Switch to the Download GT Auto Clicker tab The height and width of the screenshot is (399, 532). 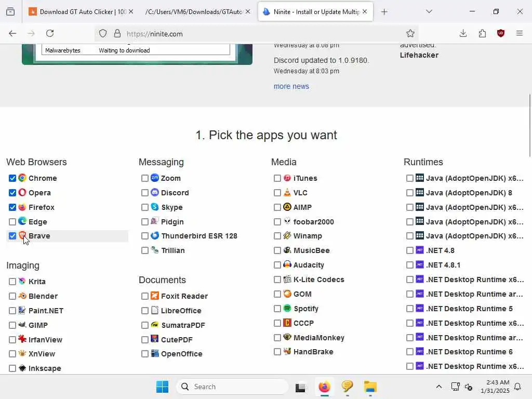pos(81,11)
